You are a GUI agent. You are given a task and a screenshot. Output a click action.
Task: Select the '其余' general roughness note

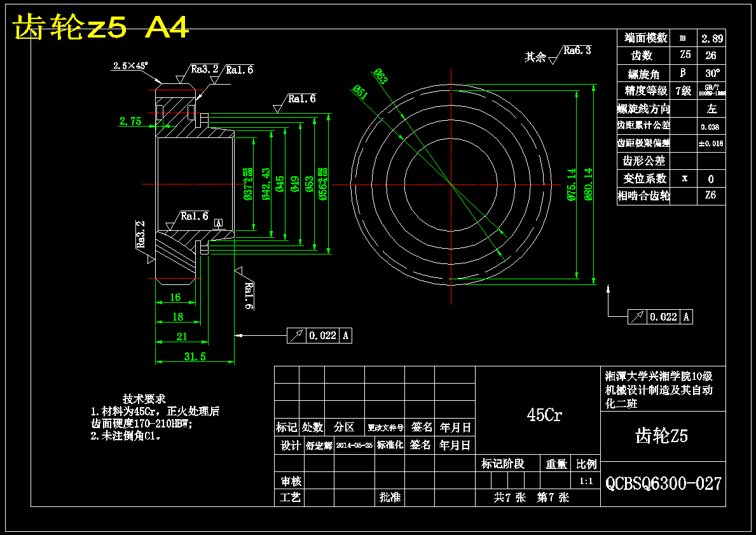click(535, 57)
